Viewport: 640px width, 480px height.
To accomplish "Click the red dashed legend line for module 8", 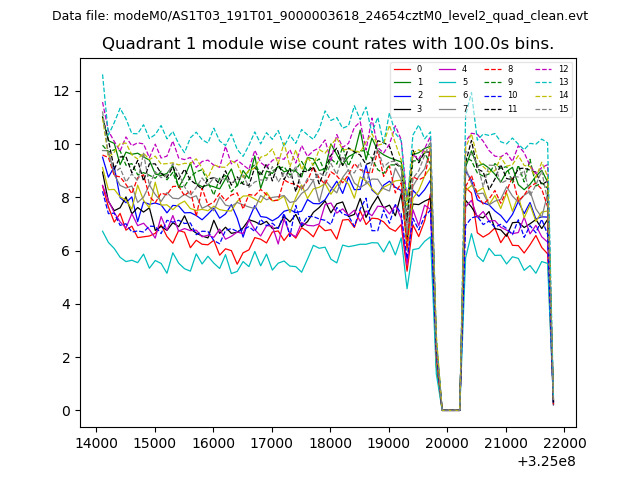I will click(494, 69).
